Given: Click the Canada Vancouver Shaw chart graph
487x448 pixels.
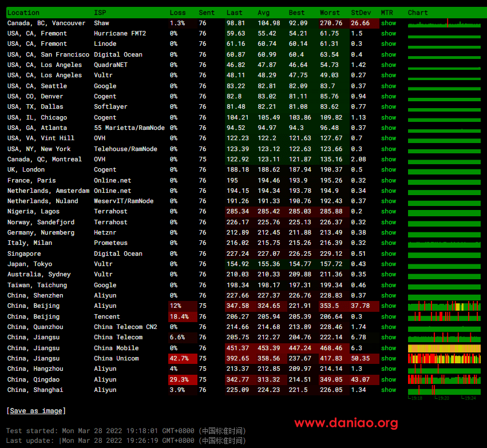Looking at the screenshot, I should pyautogui.click(x=444, y=23).
